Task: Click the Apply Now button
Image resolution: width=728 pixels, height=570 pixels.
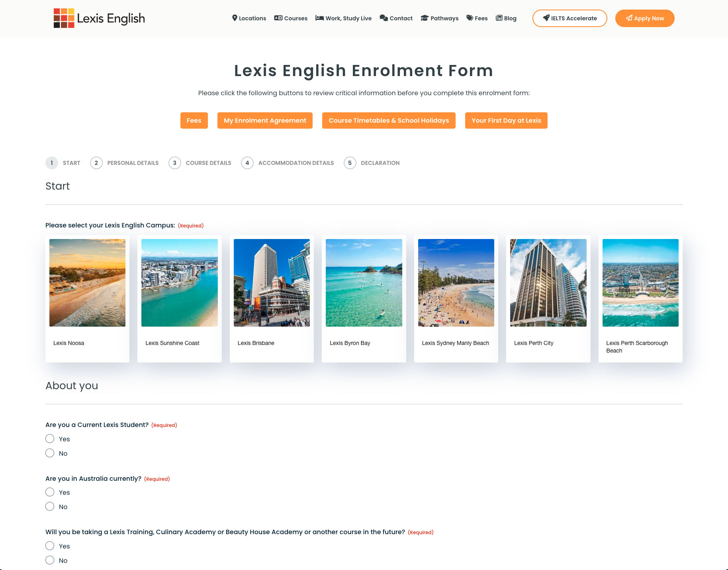Action: tap(644, 18)
